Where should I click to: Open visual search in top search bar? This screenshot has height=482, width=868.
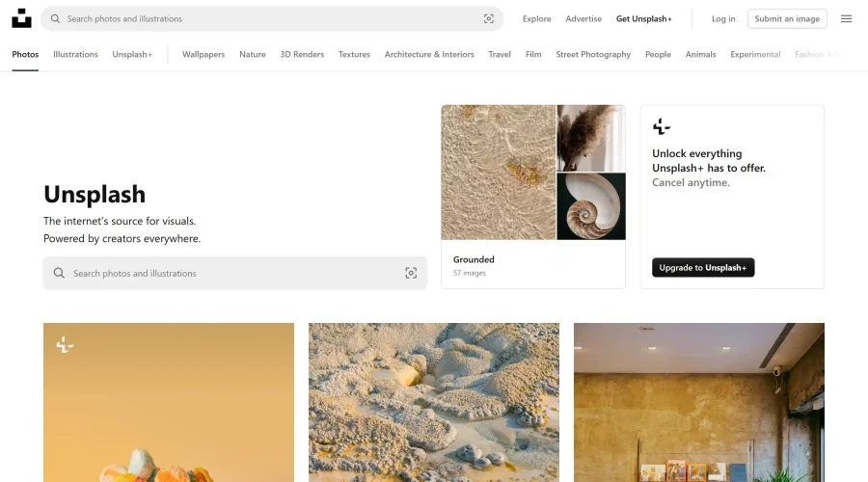click(488, 19)
